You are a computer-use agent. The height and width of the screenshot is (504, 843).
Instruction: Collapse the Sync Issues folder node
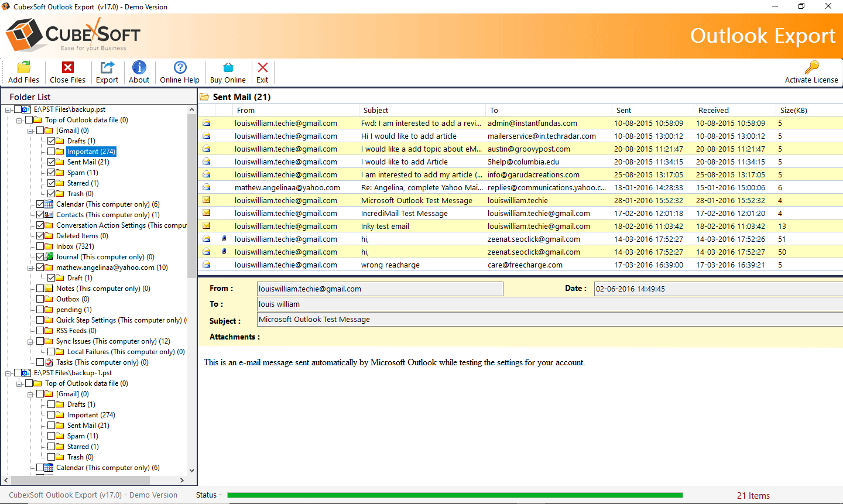(30, 341)
